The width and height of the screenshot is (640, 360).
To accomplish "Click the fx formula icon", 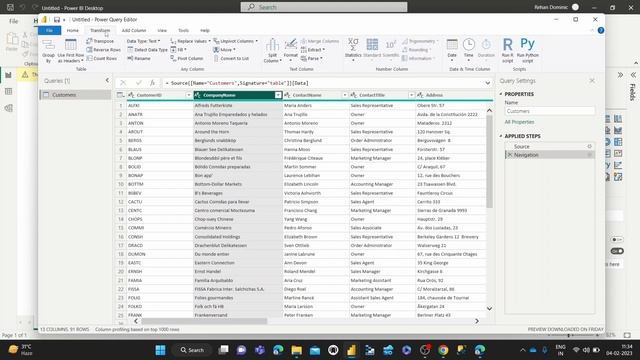I will point(152,83).
